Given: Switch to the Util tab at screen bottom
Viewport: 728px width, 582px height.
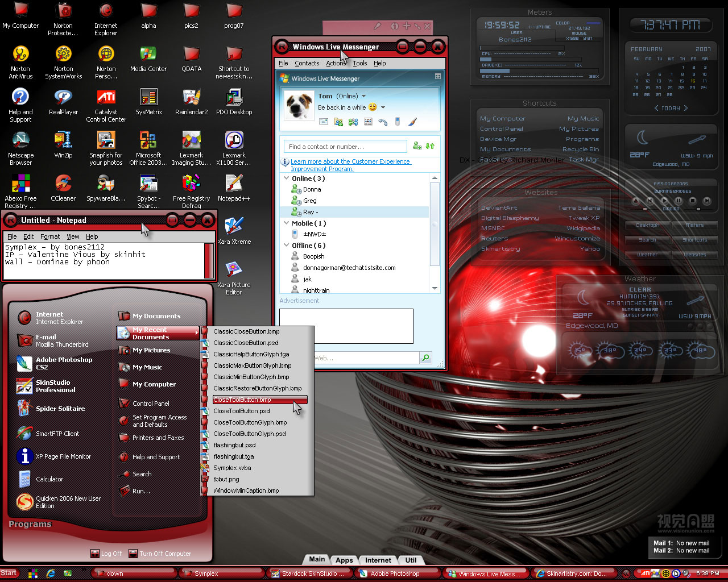Looking at the screenshot, I should coord(411,560).
